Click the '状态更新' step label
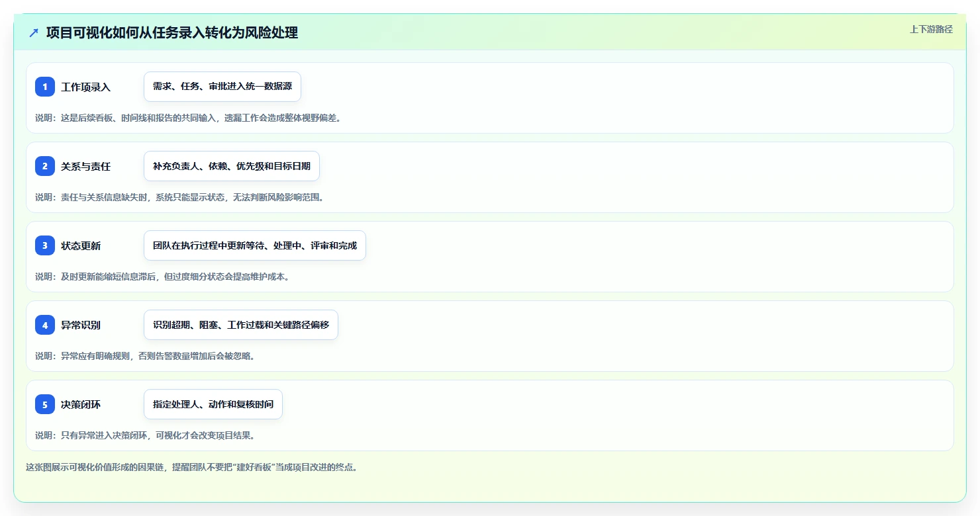Image resolution: width=980 pixels, height=516 pixels. pos(81,246)
